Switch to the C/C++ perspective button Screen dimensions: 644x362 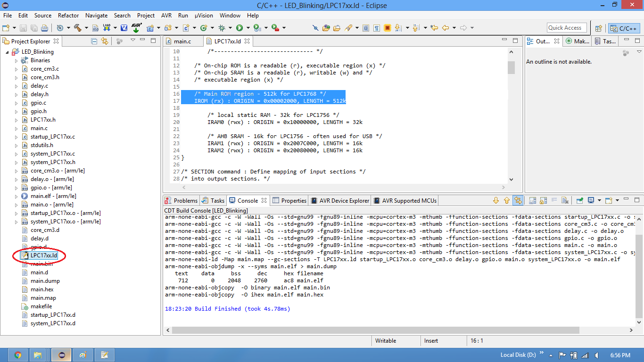pos(624,28)
